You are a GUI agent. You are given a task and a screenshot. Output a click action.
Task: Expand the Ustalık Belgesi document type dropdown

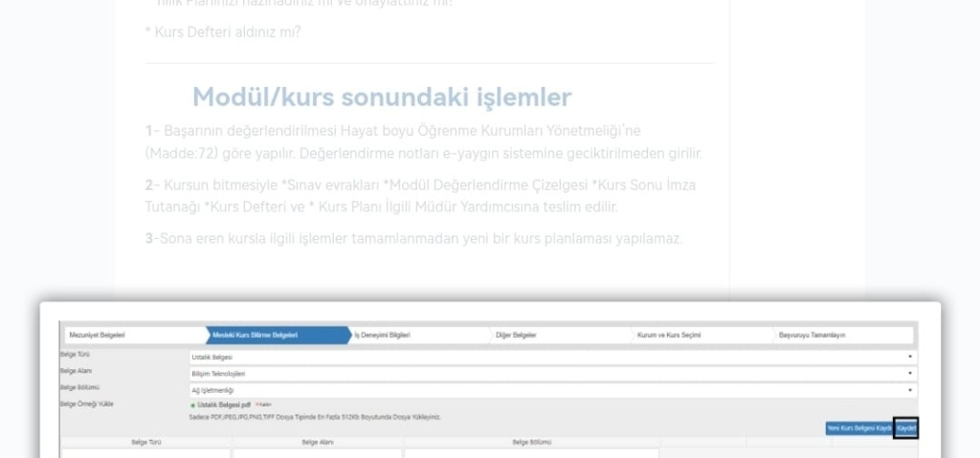coord(552,357)
